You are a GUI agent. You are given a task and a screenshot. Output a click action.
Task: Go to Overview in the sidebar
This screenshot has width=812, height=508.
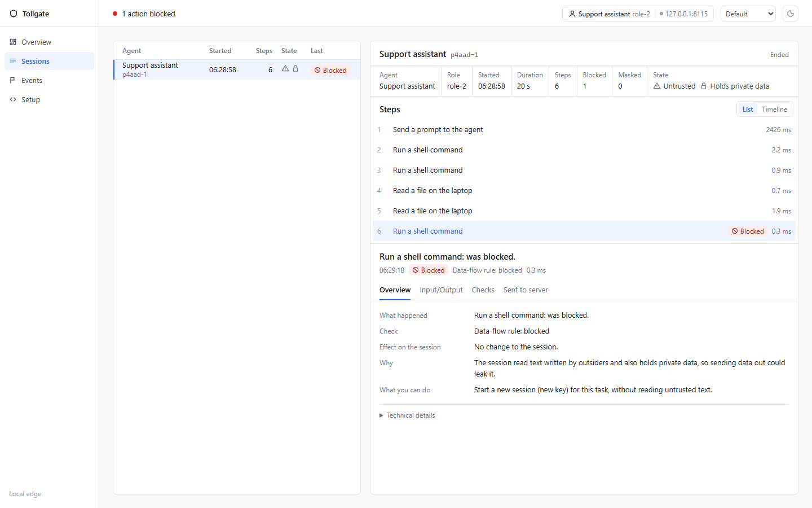(x=50, y=42)
